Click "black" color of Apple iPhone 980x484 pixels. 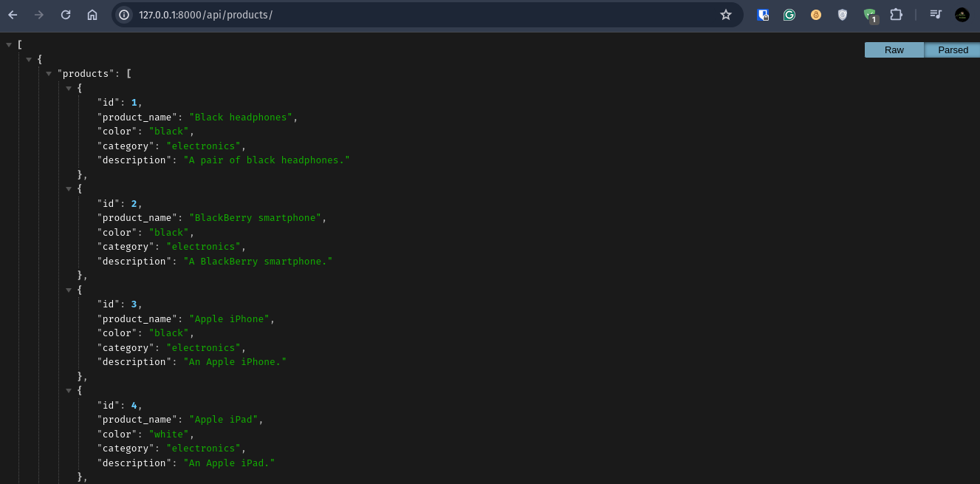pos(168,333)
